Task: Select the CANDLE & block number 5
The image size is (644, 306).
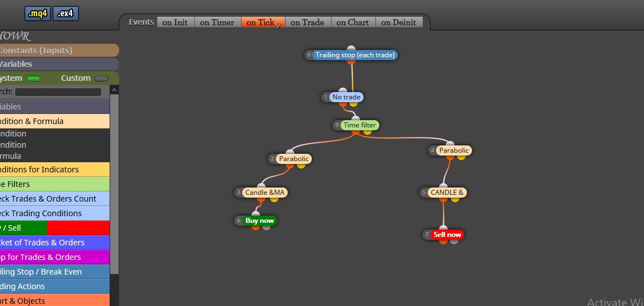Action: click(447, 193)
